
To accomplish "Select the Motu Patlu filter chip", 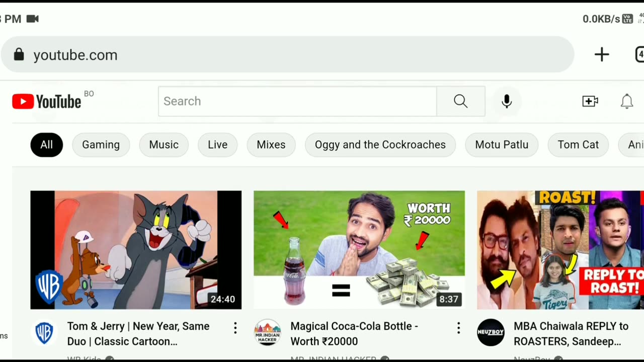I will pos(502,145).
